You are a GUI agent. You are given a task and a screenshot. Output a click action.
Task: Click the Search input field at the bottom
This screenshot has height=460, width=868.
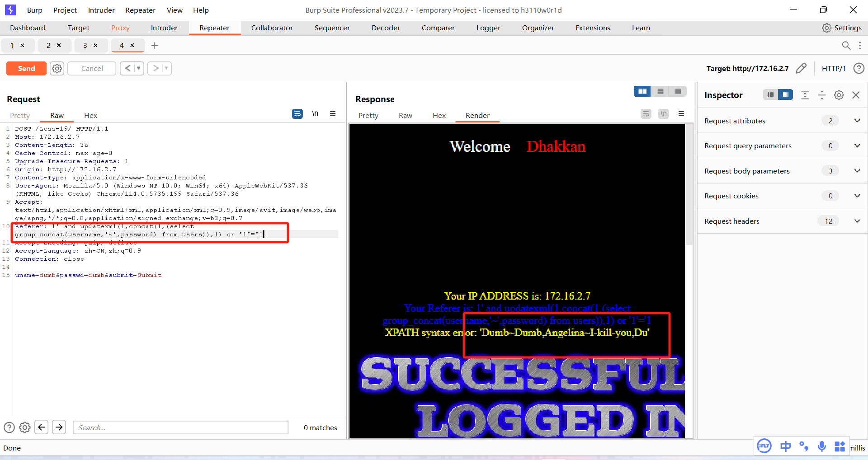(x=180, y=427)
